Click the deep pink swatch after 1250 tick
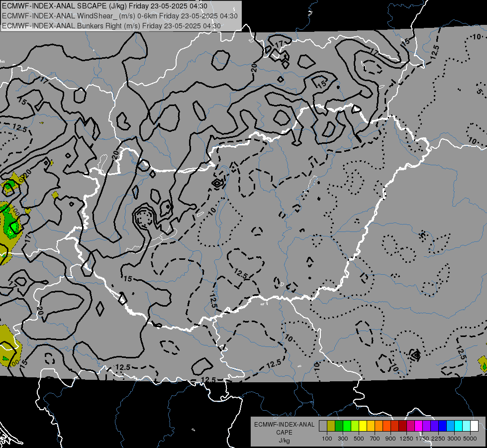 tap(410, 426)
